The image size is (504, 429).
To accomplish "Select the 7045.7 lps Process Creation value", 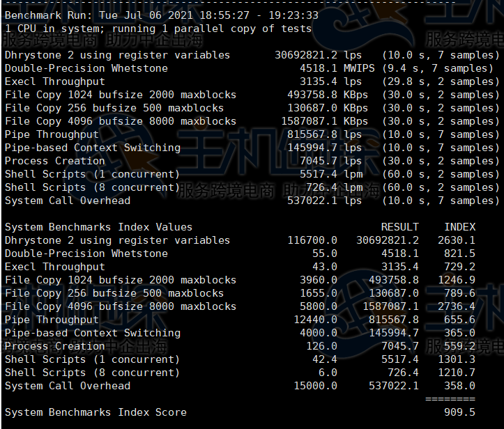I will pos(319,161).
